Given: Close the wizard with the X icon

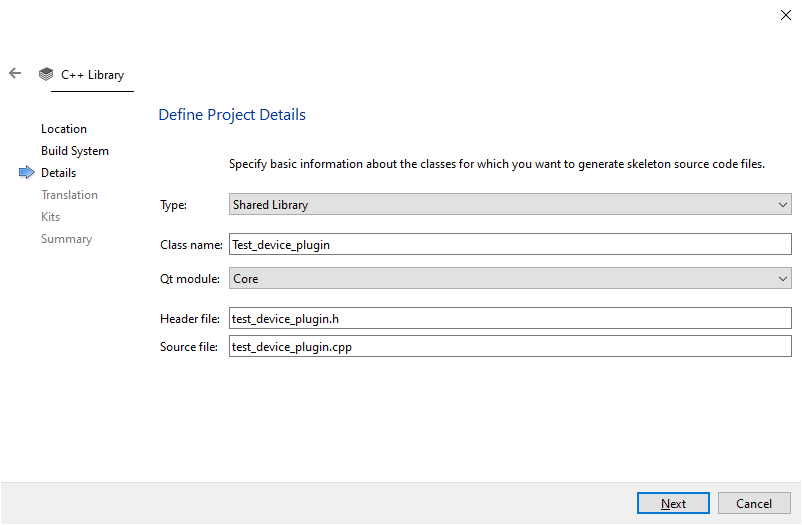Looking at the screenshot, I should coord(786,15).
